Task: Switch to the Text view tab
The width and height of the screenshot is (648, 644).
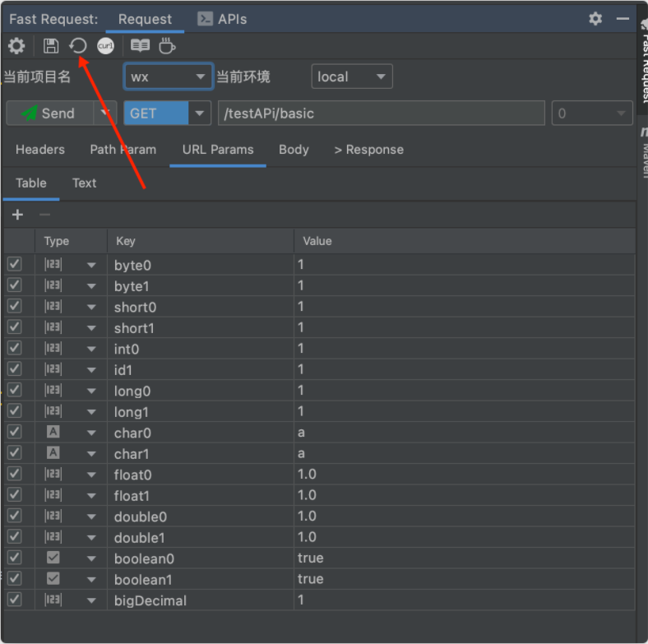Action: pos(84,183)
